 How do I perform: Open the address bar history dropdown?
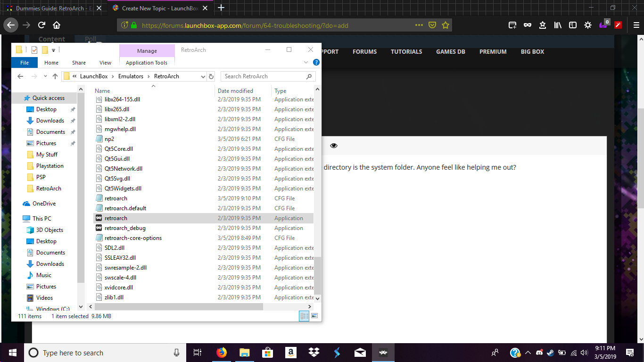203,76
